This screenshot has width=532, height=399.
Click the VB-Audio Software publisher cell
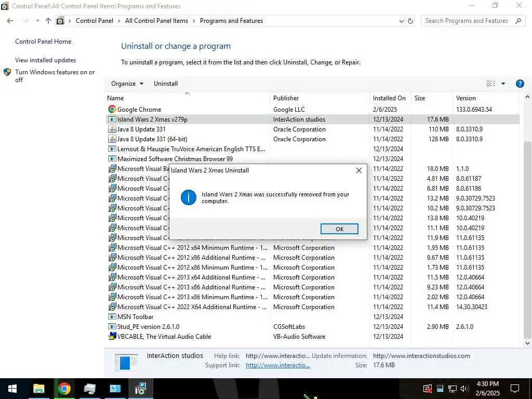coord(299,336)
